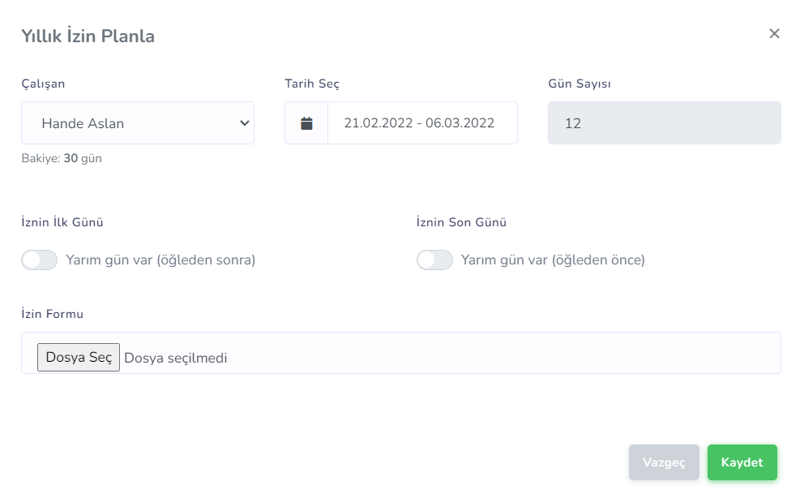Cancel with the Vazgeç button
Image resolution: width=800 pixels, height=494 pixels.
click(x=664, y=463)
